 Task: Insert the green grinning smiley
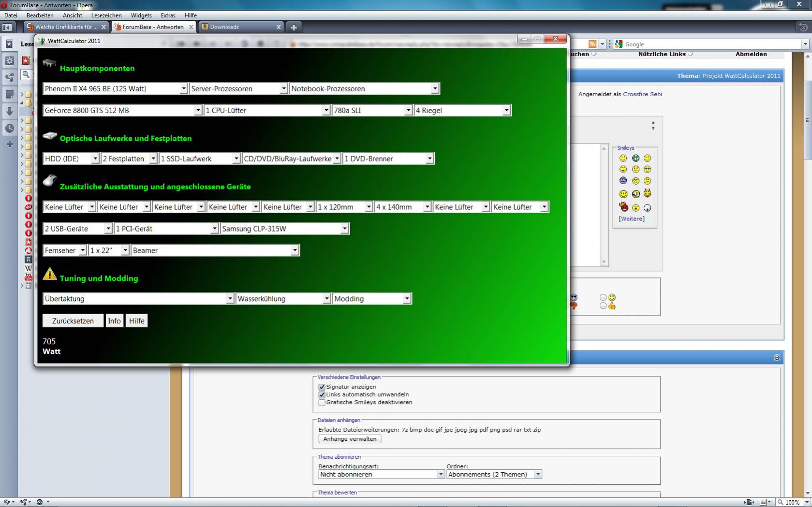pos(635,158)
